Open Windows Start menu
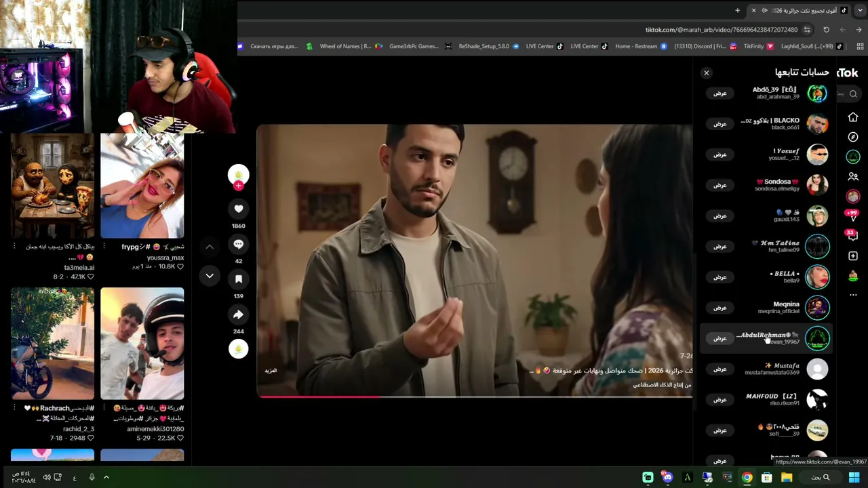This screenshot has width=868, height=488. (x=854, y=477)
